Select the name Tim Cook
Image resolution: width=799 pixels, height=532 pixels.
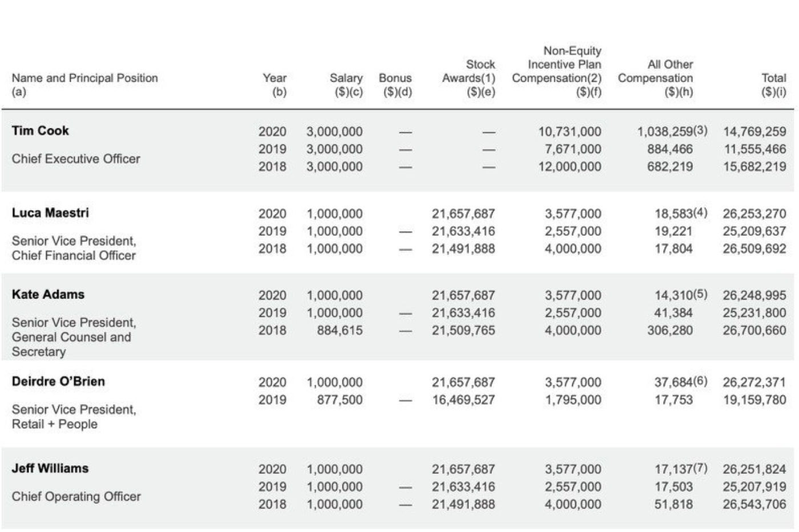[x=40, y=131]
